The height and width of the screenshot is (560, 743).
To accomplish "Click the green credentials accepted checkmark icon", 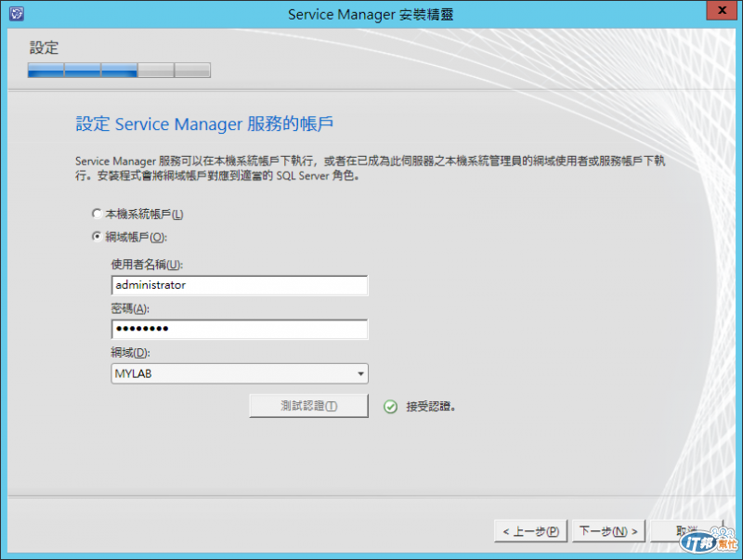I will pyautogui.click(x=390, y=407).
